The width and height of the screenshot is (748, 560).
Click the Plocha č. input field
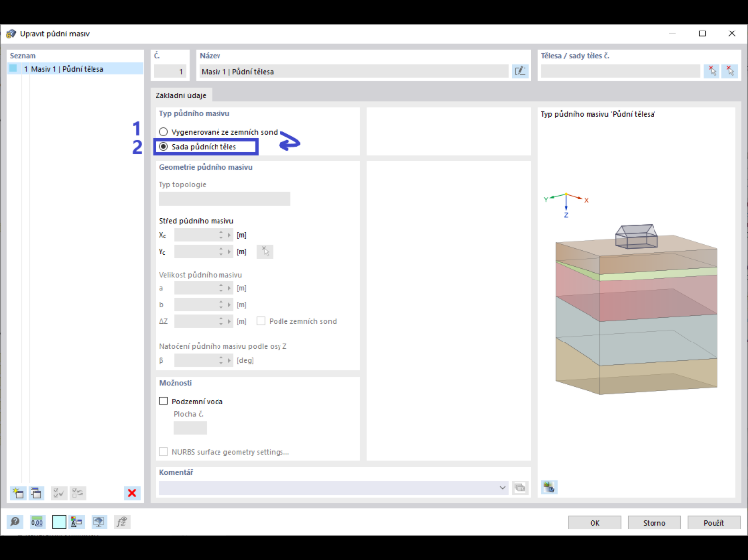click(x=190, y=428)
